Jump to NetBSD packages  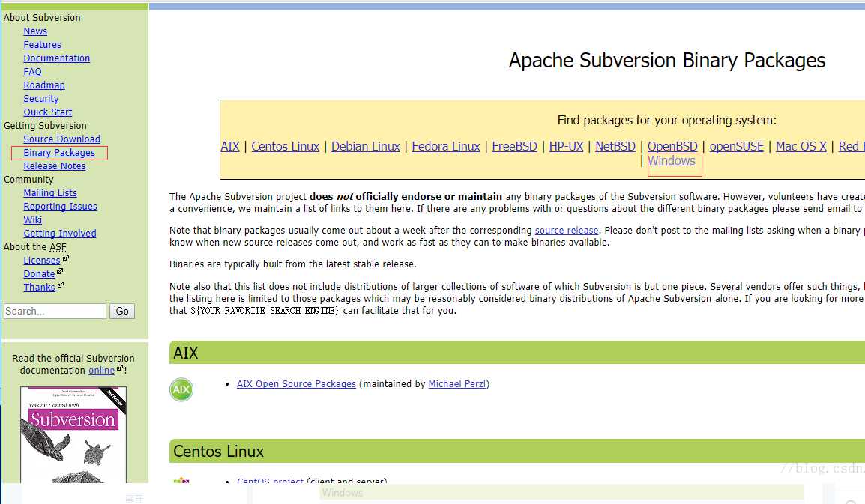click(x=615, y=147)
